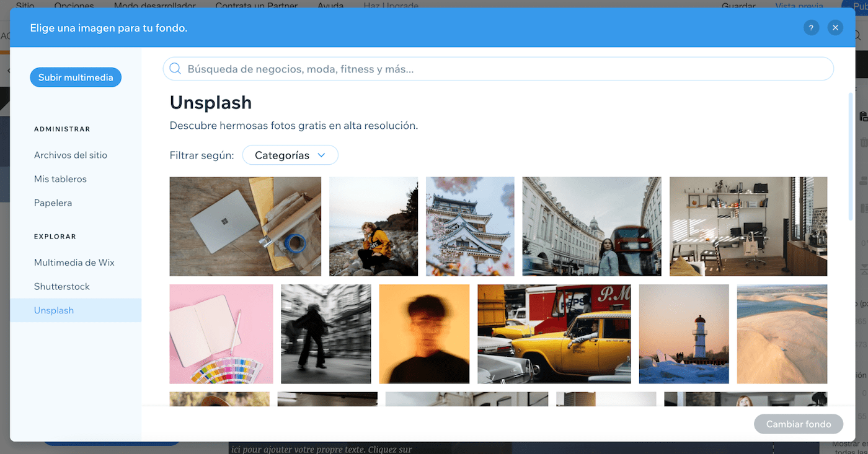Open Opciones menu in editor top bar
This screenshot has height=454, width=868.
pyautogui.click(x=74, y=6)
